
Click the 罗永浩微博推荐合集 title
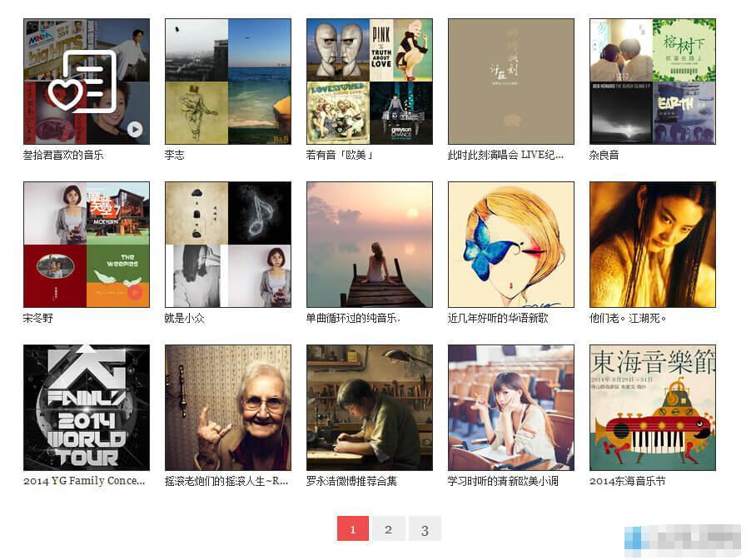click(352, 481)
